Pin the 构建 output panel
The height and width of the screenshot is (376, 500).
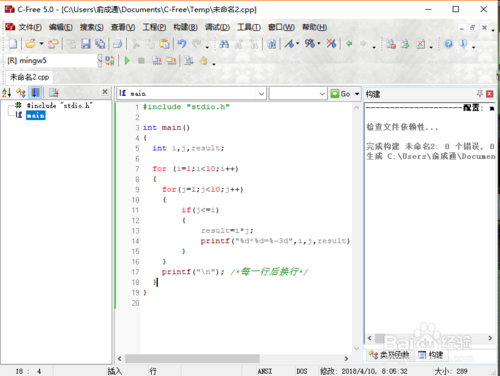(x=480, y=94)
